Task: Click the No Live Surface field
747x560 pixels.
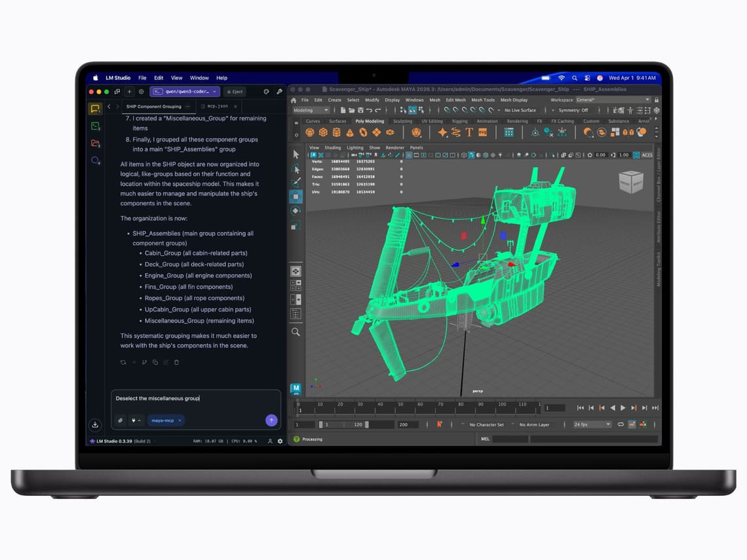Action: 520,111
